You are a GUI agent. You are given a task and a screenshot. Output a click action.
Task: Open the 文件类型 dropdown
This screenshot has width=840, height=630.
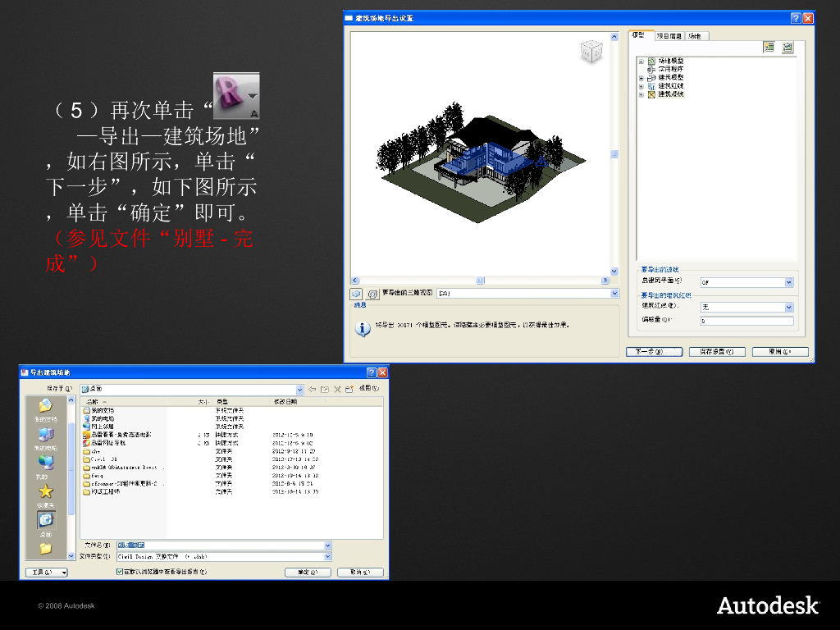click(328, 557)
